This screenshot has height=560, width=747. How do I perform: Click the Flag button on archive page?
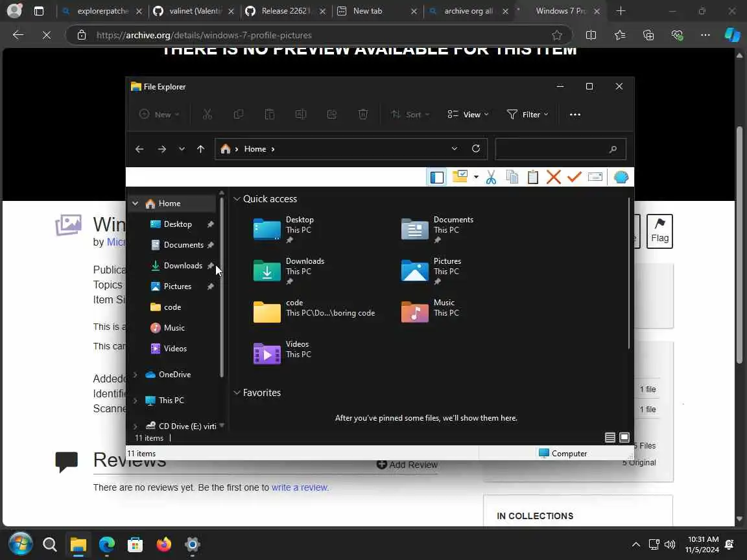(x=659, y=231)
